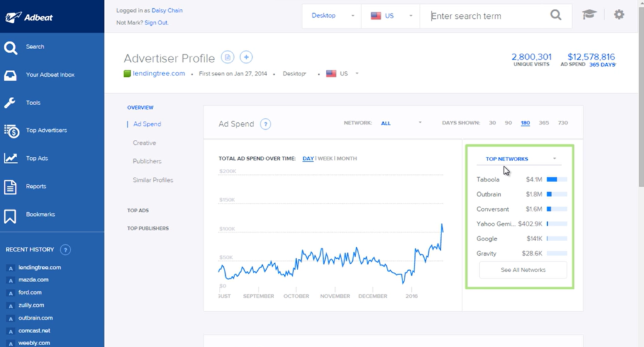Image resolution: width=644 pixels, height=347 pixels.
Task: Click the Sign Out link
Action: (156, 23)
